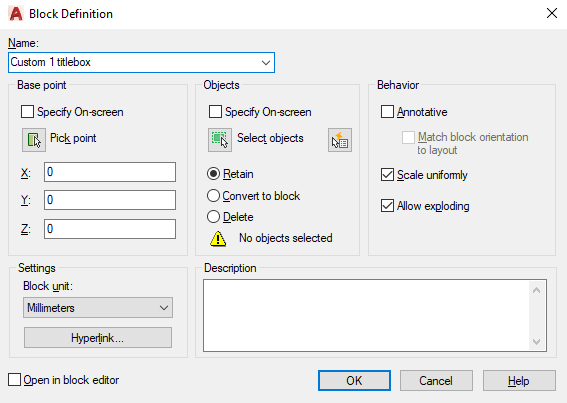Viewport: 567px width, 403px height.
Task: Click the AutoCAD logo in title bar
Action: pyautogui.click(x=16, y=14)
